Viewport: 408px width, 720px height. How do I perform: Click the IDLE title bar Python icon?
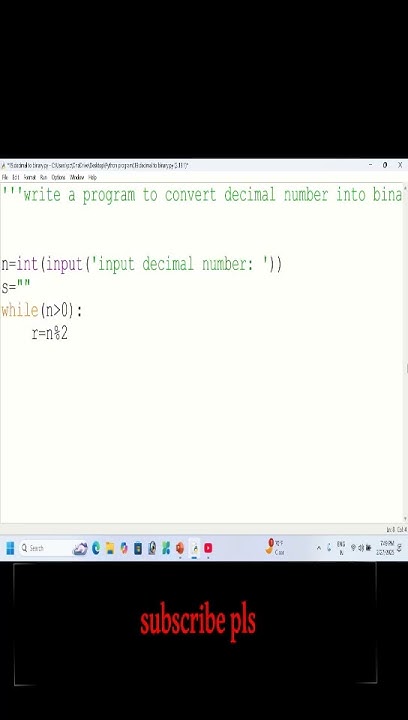point(3,165)
